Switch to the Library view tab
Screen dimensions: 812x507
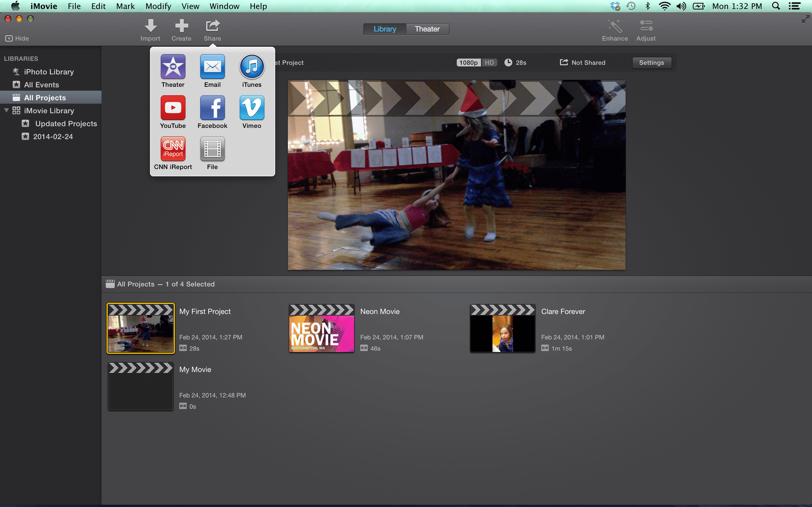[384, 29]
